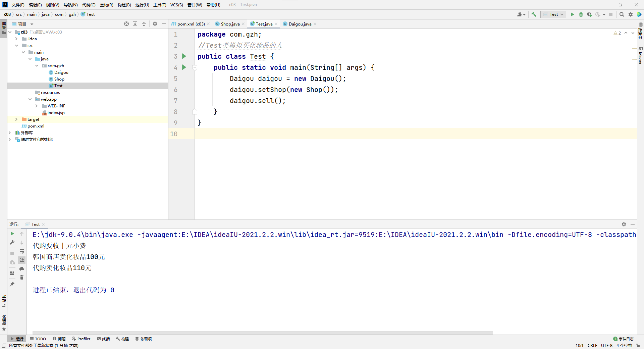Click the locate-opened-file target icon in project panel

tap(126, 24)
